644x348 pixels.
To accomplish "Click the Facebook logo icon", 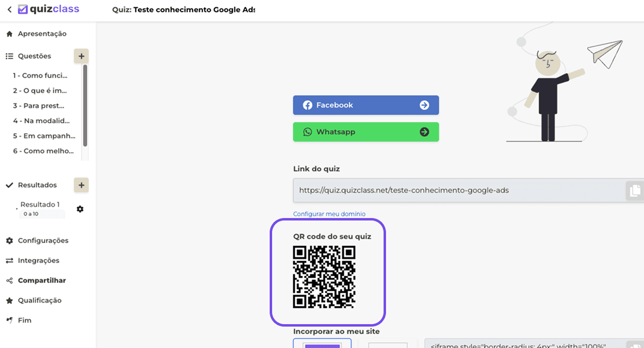I will 307,105.
